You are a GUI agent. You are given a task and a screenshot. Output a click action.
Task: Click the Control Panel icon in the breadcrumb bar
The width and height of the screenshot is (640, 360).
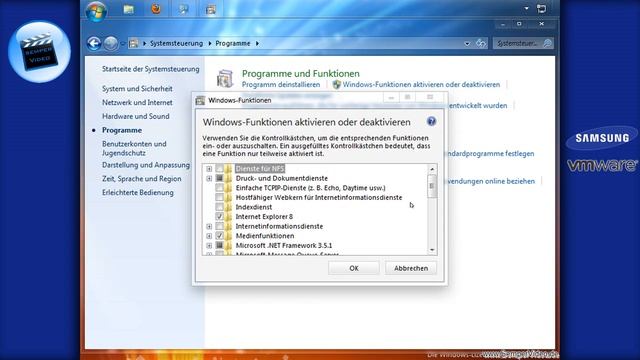click(133, 43)
